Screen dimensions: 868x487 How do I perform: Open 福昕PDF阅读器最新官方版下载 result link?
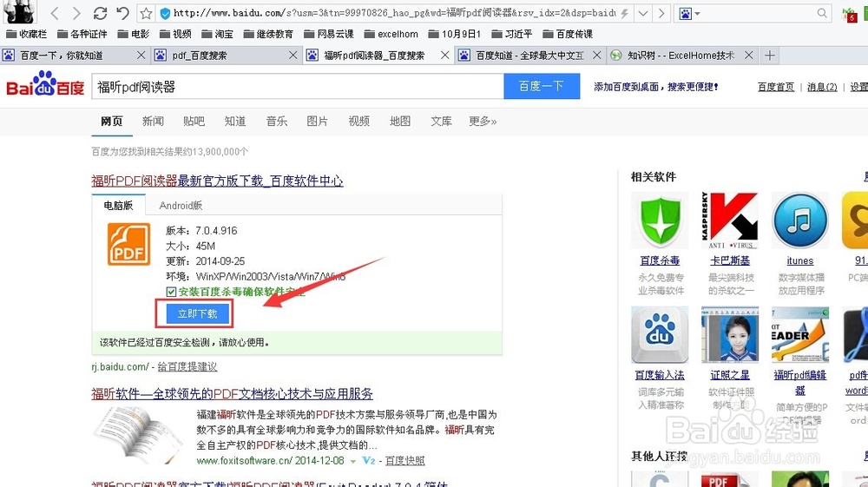point(217,181)
